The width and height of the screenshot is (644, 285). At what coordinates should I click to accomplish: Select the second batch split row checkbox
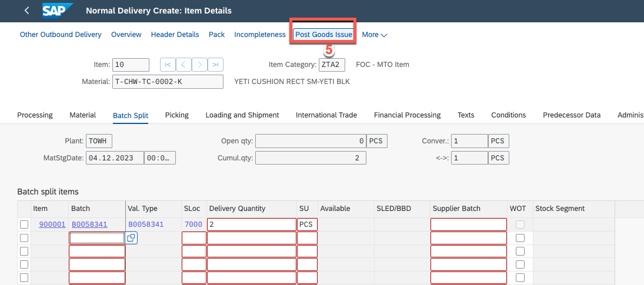(x=24, y=238)
